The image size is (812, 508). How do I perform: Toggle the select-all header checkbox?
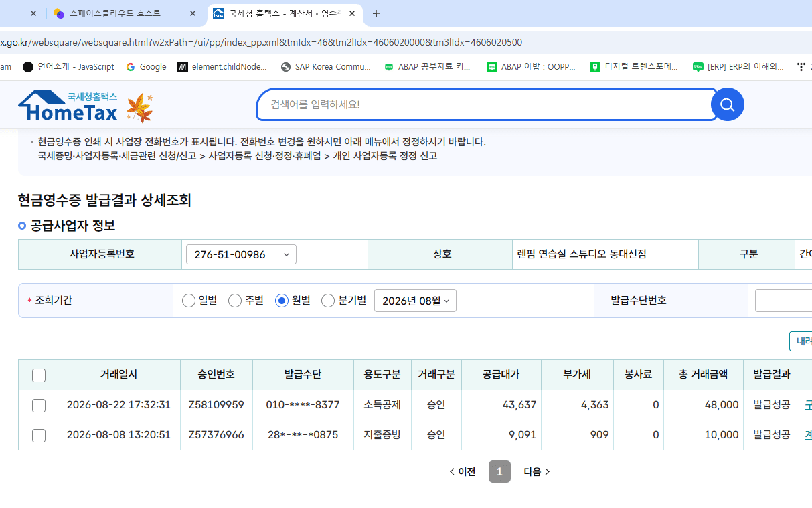tap(39, 375)
